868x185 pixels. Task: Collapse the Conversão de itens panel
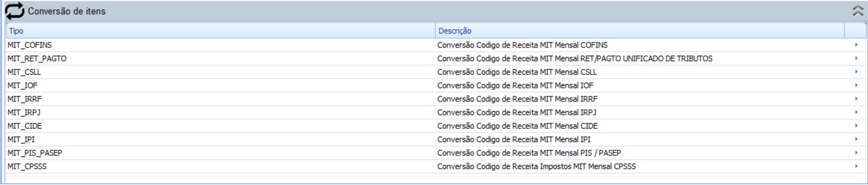point(858,11)
